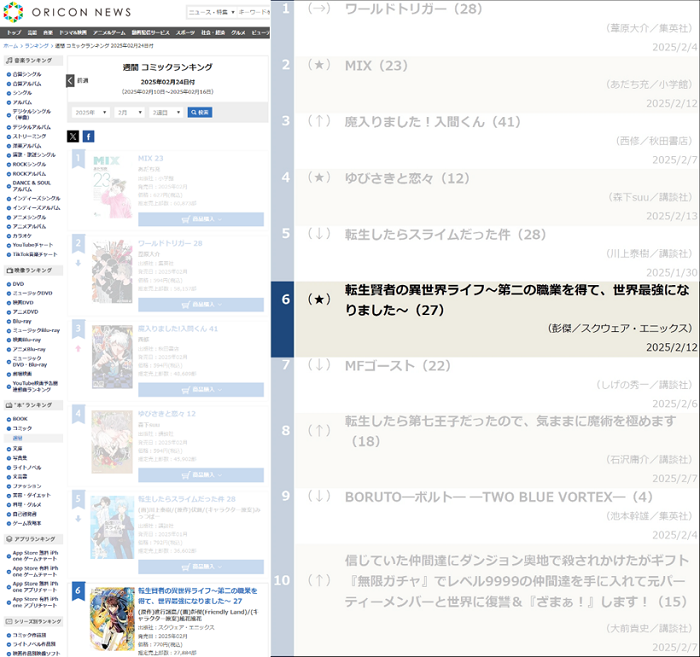Image resolution: width=700 pixels, height=657 pixels.
Task: Click the blue 検索 search button
Action: tap(200, 112)
